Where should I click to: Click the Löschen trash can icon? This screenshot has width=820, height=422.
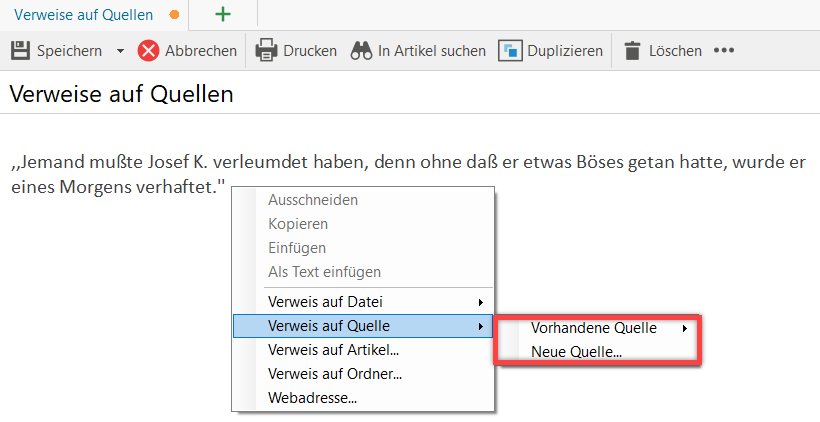(632, 50)
